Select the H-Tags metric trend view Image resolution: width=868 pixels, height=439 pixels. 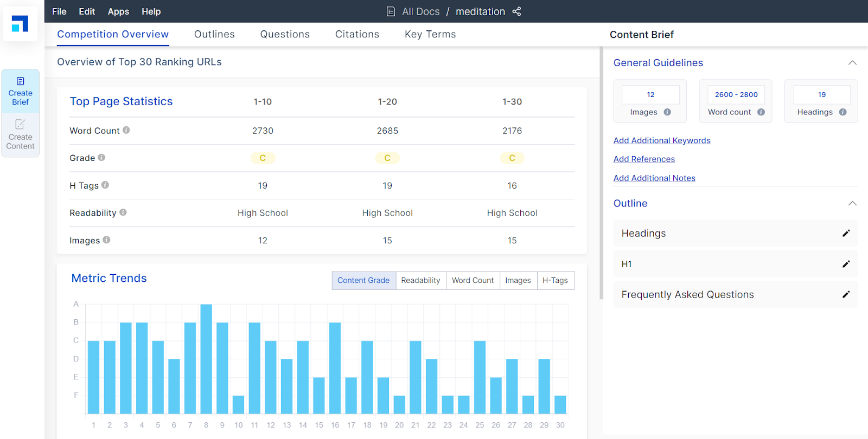[555, 280]
